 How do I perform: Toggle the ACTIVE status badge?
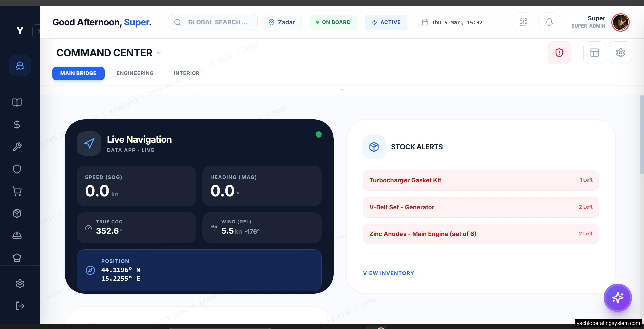point(386,22)
